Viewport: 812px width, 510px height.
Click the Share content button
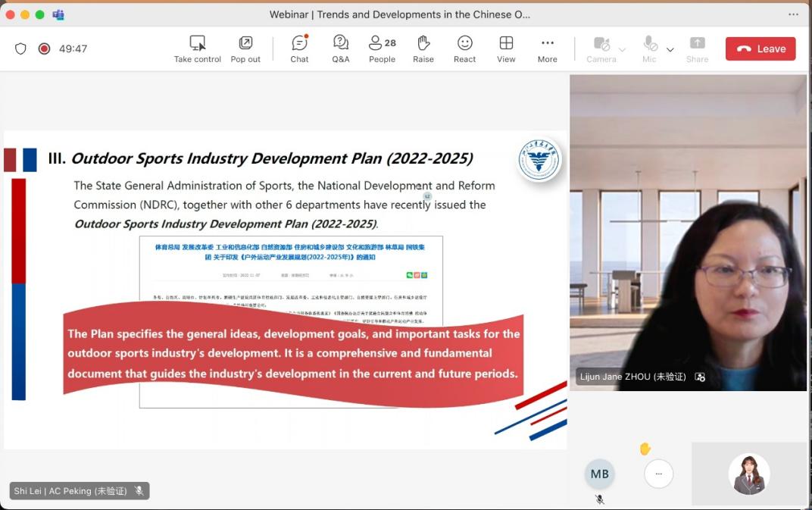click(x=697, y=48)
